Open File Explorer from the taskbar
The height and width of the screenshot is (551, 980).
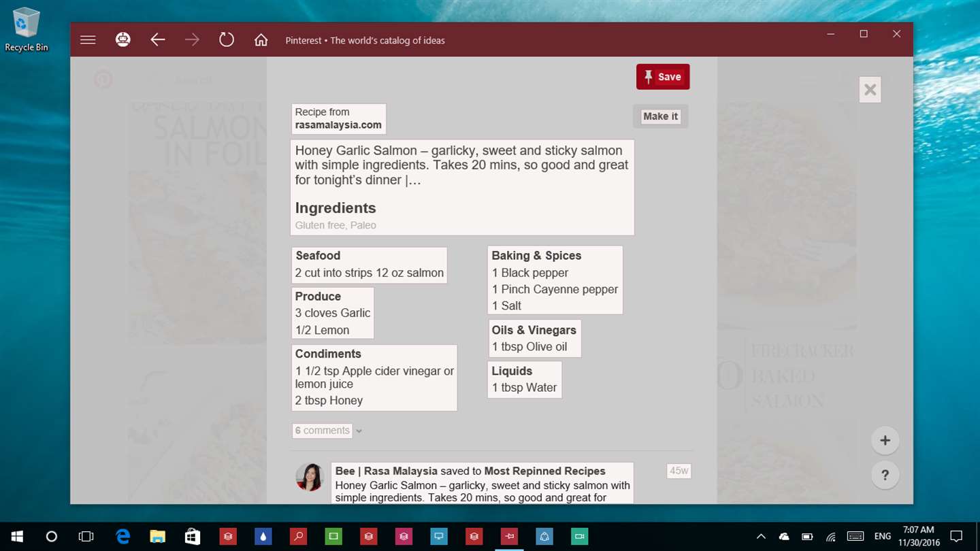click(x=157, y=537)
